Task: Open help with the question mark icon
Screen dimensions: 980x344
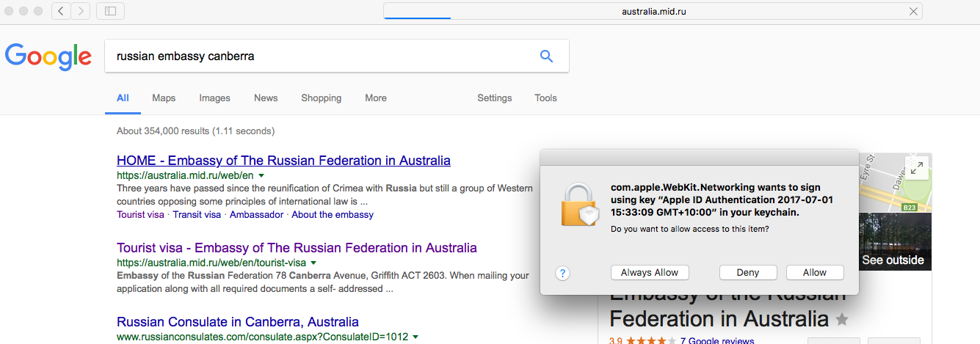Action: click(562, 274)
